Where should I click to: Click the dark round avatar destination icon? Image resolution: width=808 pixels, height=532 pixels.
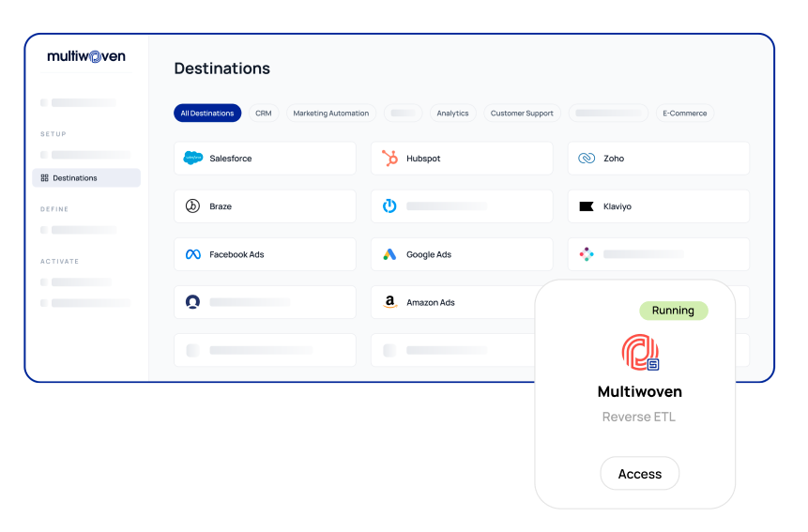(x=192, y=302)
